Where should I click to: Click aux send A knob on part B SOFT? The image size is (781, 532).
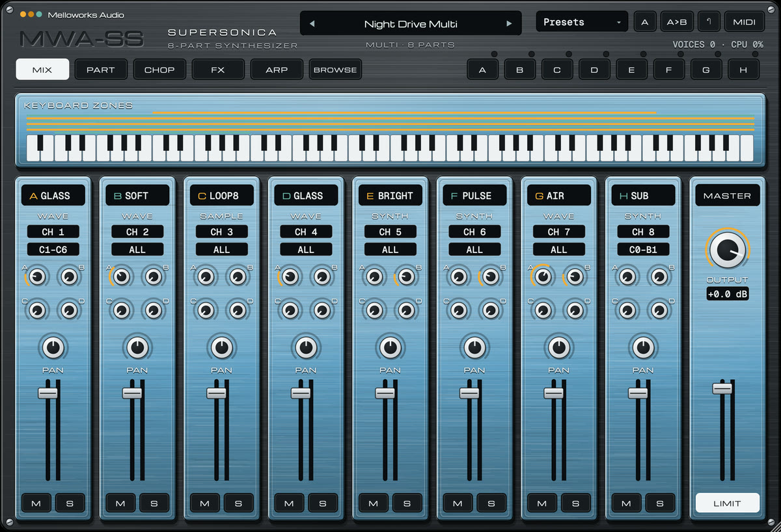[121, 277]
